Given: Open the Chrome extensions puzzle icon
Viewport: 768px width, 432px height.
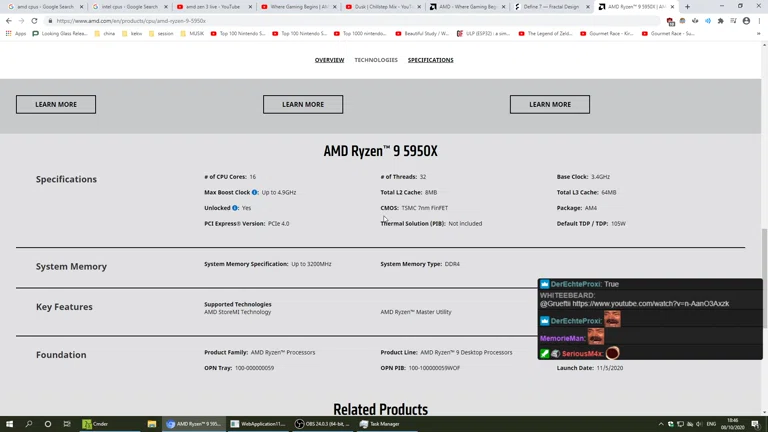Looking at the screenshot, I should click(x=720, y=21).
